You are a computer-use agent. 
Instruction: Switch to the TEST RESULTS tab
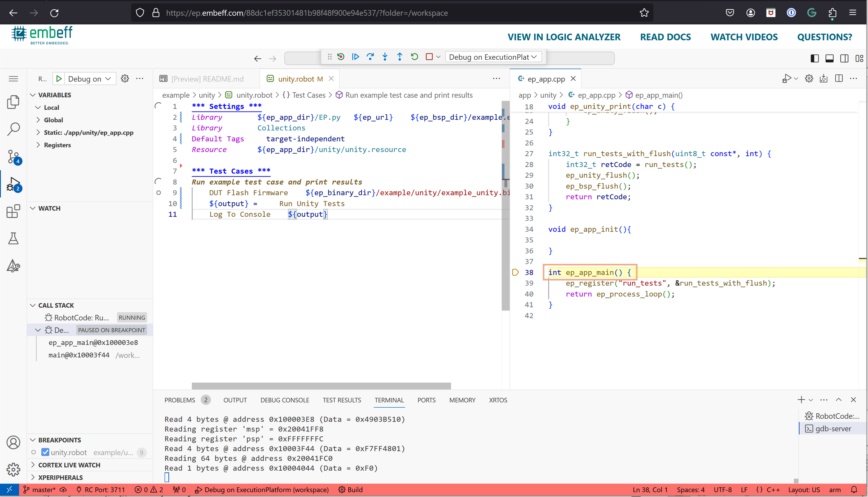point(341,400)
